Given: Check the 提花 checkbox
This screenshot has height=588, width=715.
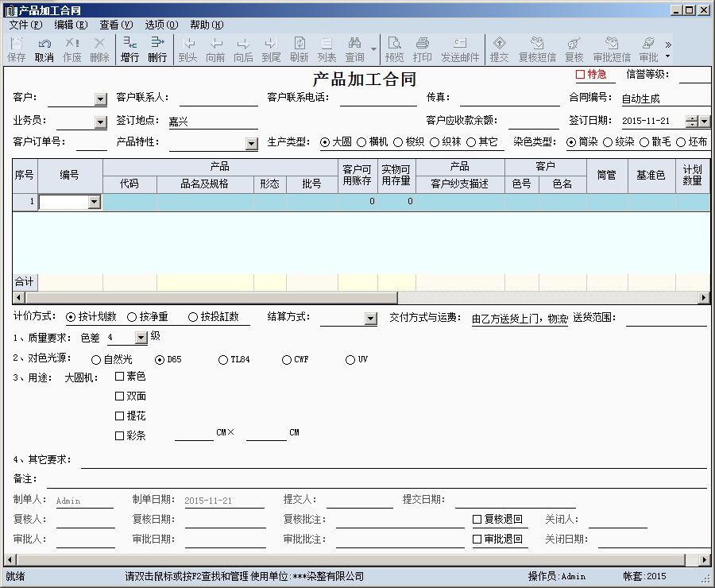Looking at the screenshot, I should click(119, 416).
